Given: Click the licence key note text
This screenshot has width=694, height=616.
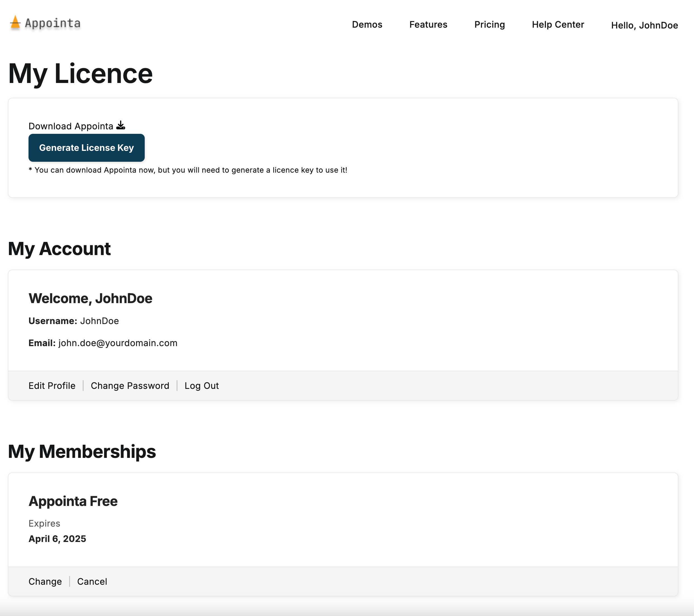Looking at the screenshot, I should (x=188, y=170).
